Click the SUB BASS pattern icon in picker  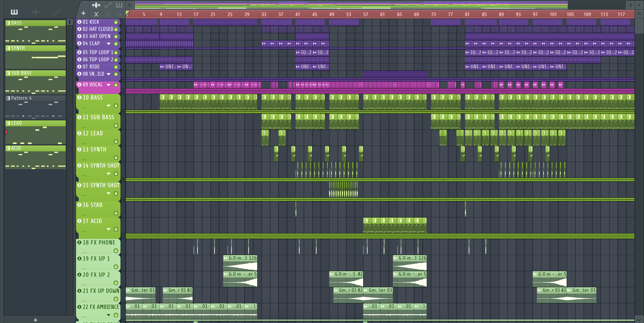click(x=8, y=73)
